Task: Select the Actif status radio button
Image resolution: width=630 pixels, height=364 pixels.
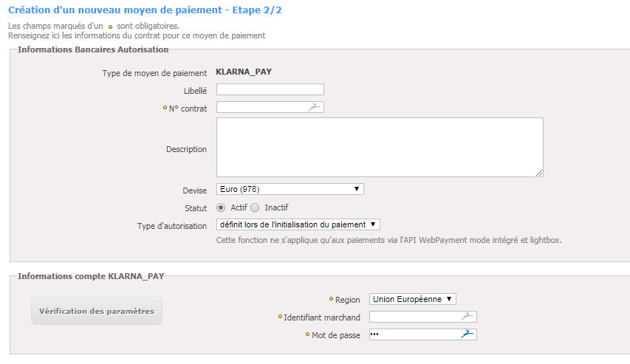Action: (x=221, y=207)
